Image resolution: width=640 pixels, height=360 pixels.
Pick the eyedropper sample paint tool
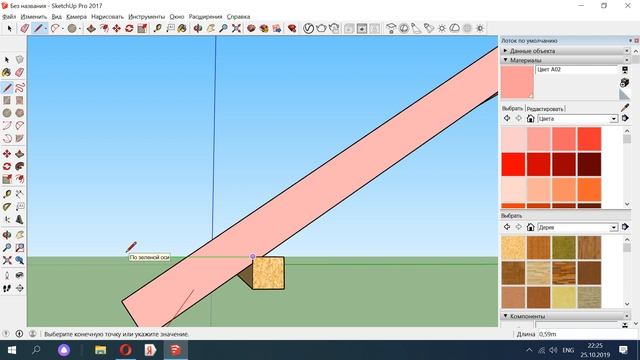point(624,108)
